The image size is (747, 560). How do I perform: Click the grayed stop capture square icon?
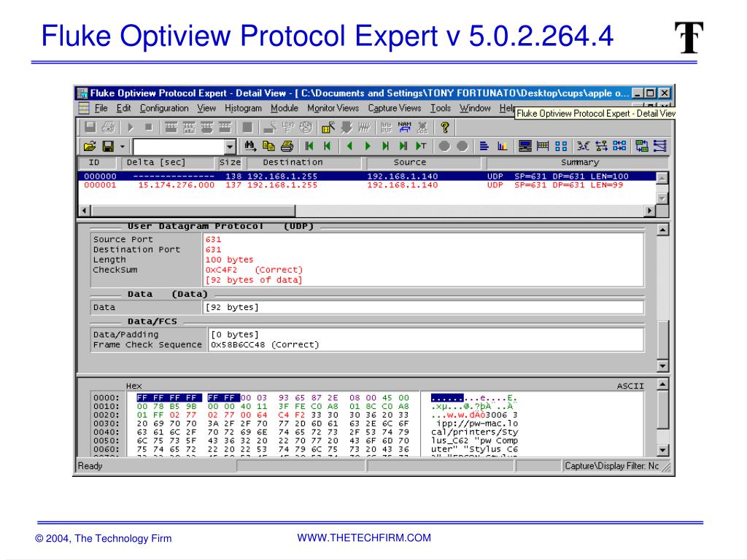[x=148, y=127]
